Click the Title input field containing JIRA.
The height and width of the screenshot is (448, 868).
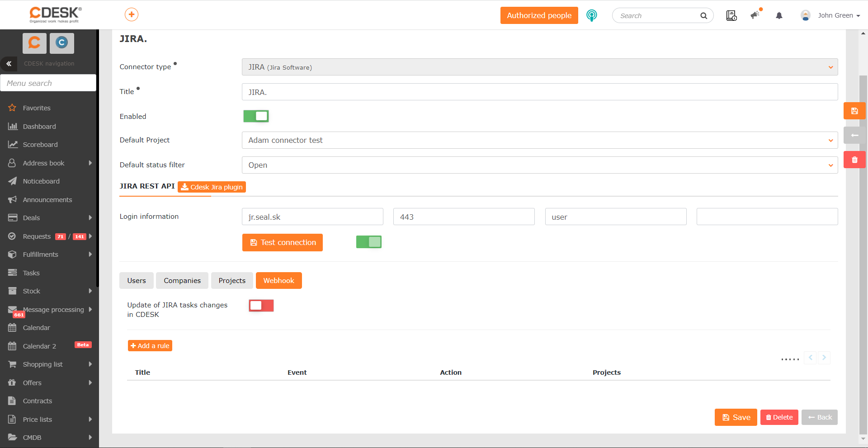(x=540, y=92)
